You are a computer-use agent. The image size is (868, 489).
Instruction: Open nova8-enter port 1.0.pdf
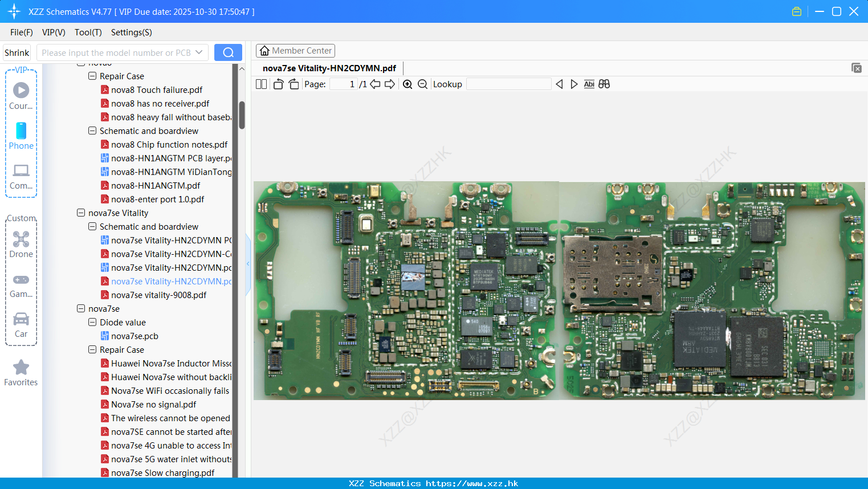pyautogui.click(x=157, y=199)
